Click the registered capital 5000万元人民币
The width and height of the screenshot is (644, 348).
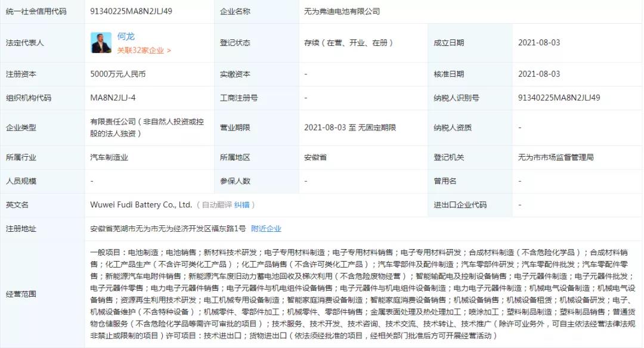(x=117, y=74)
